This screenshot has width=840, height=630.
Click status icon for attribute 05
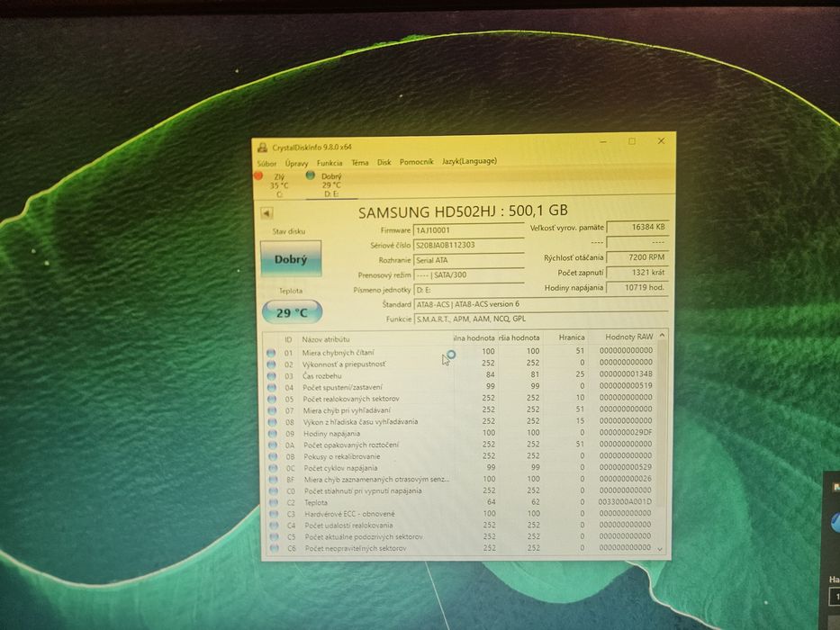click(x=272, y=399)
